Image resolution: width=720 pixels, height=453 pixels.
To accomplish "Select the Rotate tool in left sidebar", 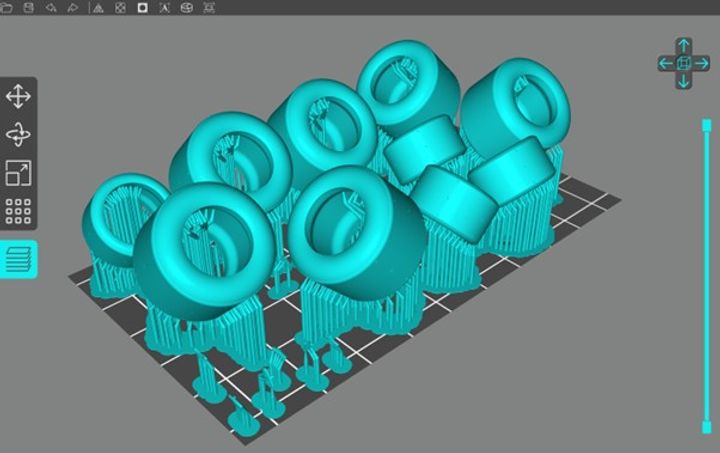I will [x=18, y=135].
